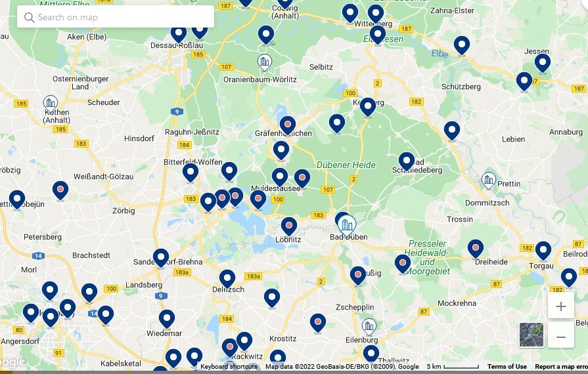Select the pin marker at Löbnitz
588x374 pixels.
click(289, 226)
